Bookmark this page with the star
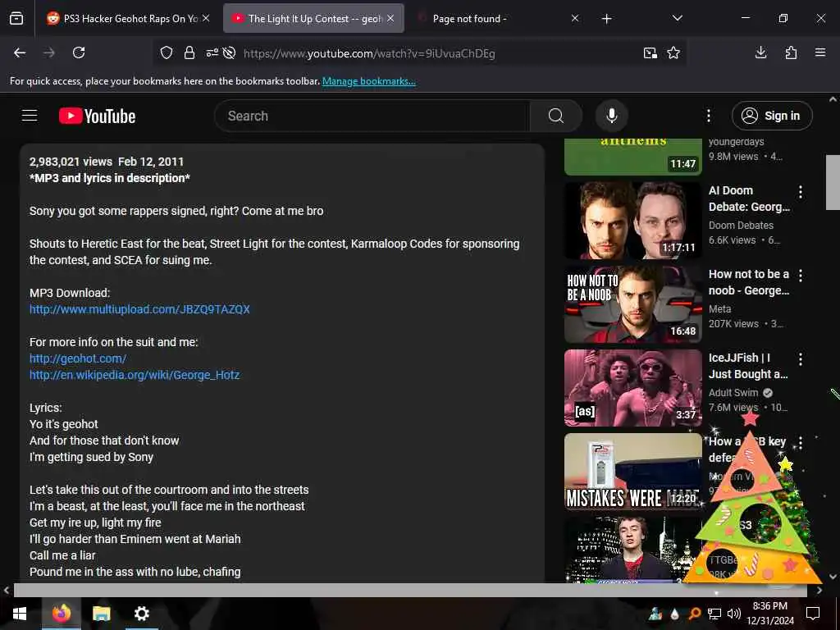The width and height of the screenshot is (840, 630). coord(673,52)
